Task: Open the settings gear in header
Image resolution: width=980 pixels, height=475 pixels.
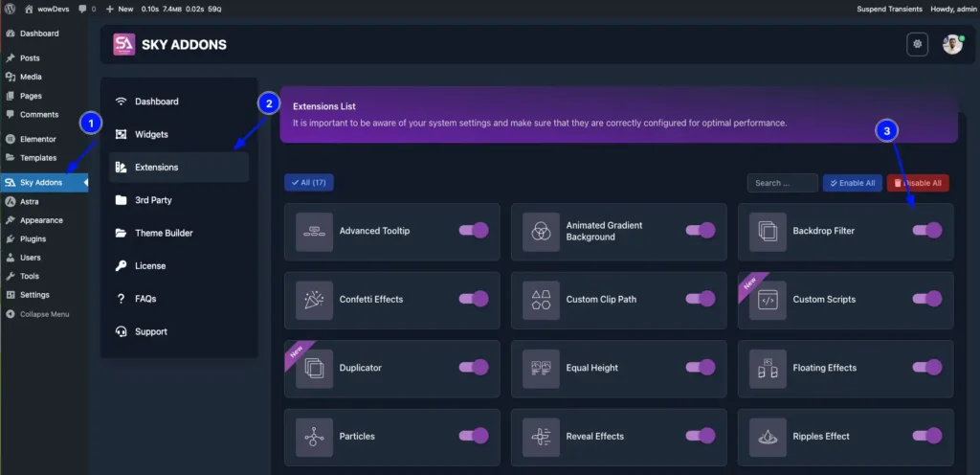Action: pos(917,44)
